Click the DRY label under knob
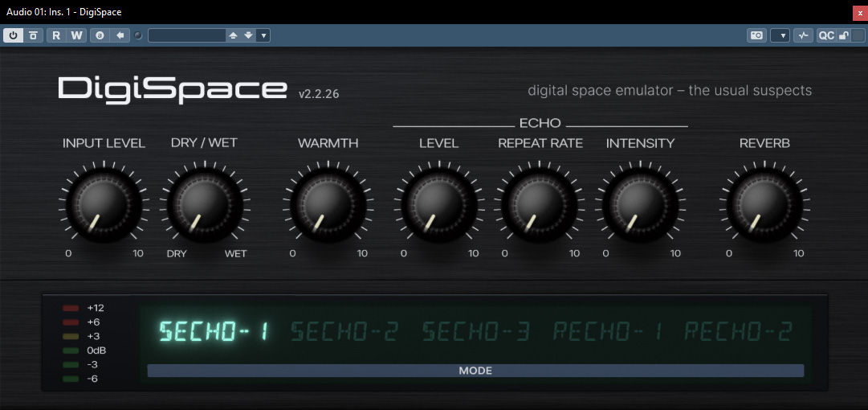 click(177, 254)
